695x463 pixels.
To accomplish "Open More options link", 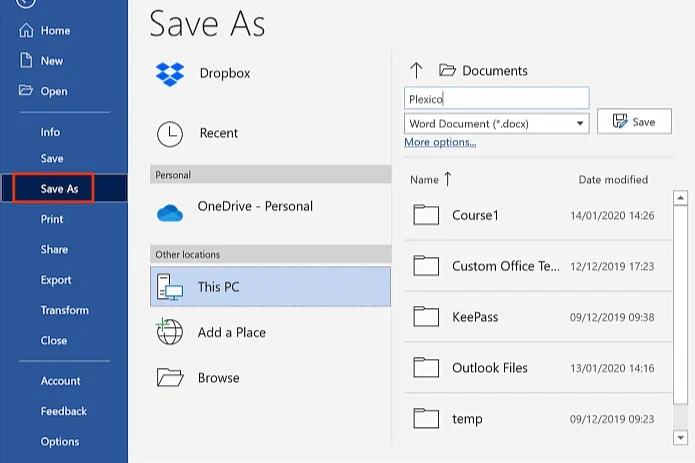I will [x=440, y=142].
